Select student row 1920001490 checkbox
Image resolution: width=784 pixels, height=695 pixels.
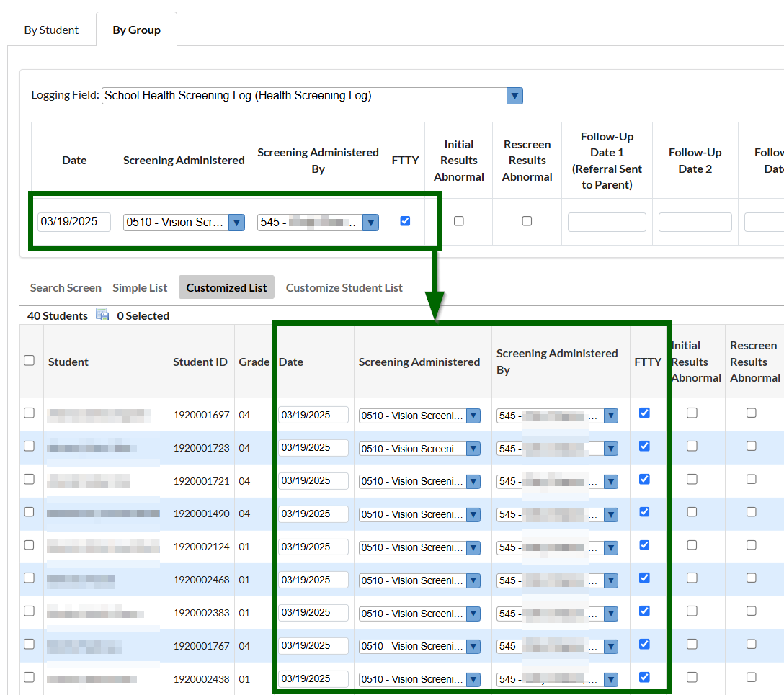click(x=29, y=511)
